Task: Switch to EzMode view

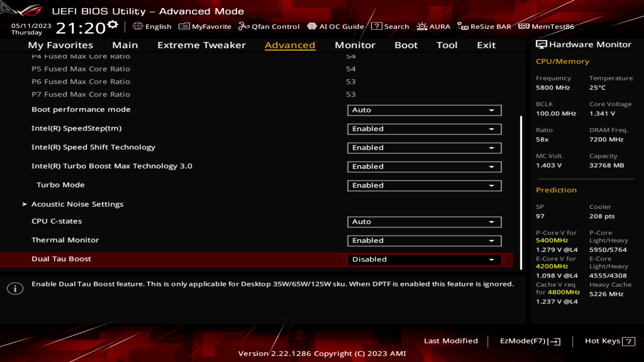Action: click(x=529, y=341)
